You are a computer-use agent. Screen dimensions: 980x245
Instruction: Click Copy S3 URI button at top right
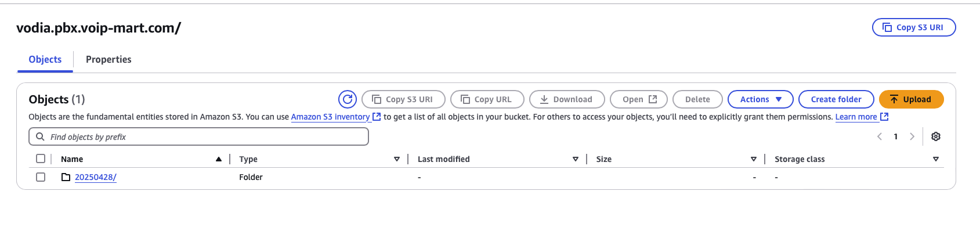914,27
